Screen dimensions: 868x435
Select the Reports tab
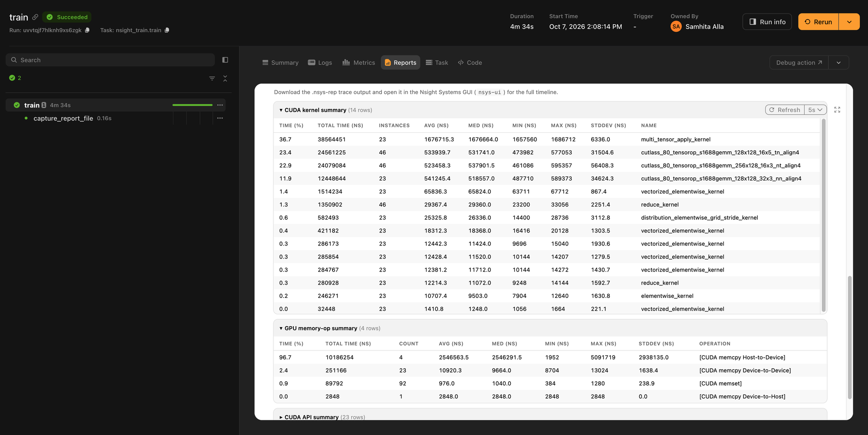[x=400, y=62]
